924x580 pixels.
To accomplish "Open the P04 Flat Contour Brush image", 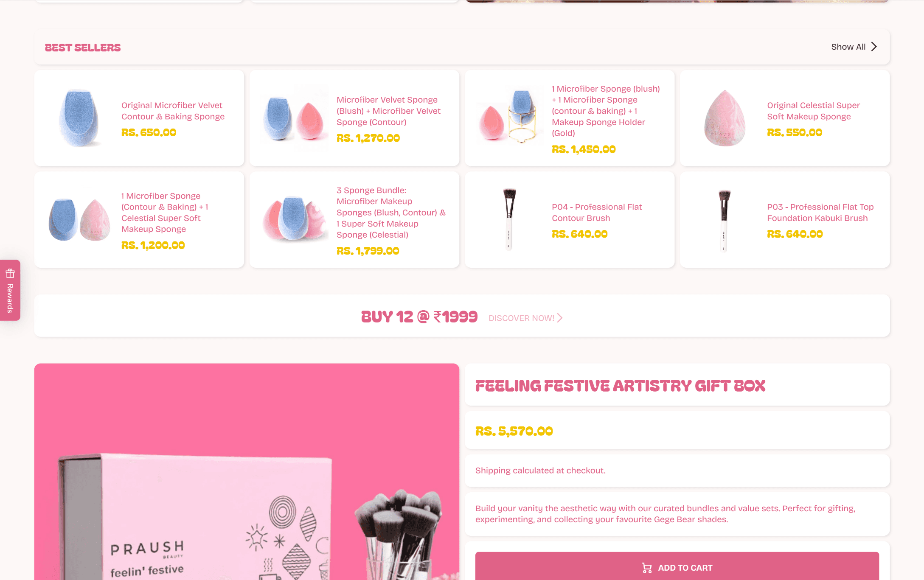I will click(509, 219).
